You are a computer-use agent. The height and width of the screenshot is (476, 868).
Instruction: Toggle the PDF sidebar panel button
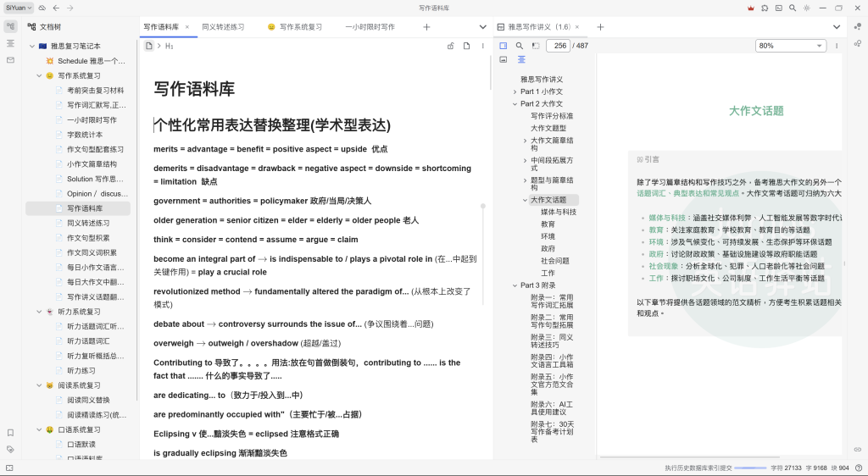point(503,46)
